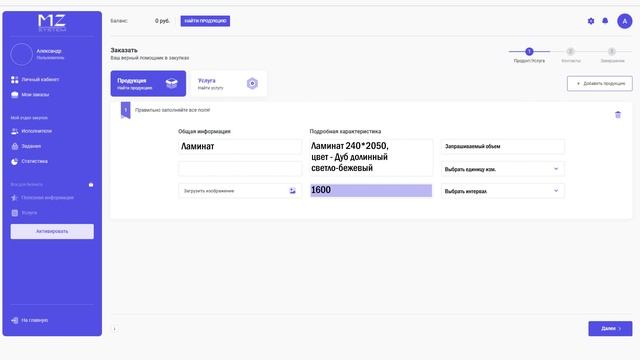The height and width of the screenshot is (360, 640).
Task: Click the Выбрать единицу изм. chevron arrow
Action: [x=556, y=169]
